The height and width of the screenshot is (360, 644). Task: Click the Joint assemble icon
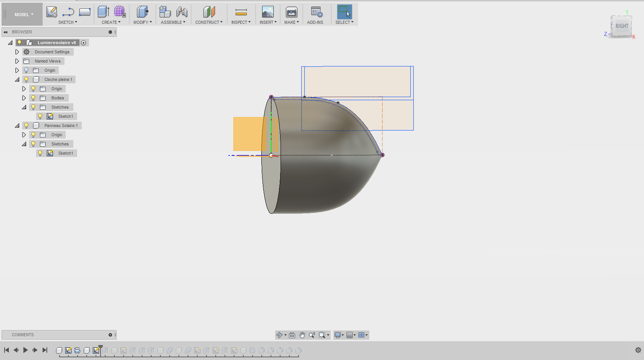(x=182, y=12)
